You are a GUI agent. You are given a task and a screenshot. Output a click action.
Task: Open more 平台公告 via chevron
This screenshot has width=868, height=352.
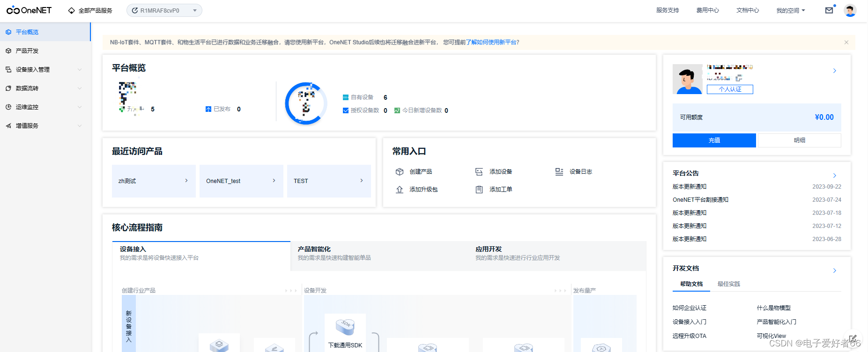tap(835, 176)
